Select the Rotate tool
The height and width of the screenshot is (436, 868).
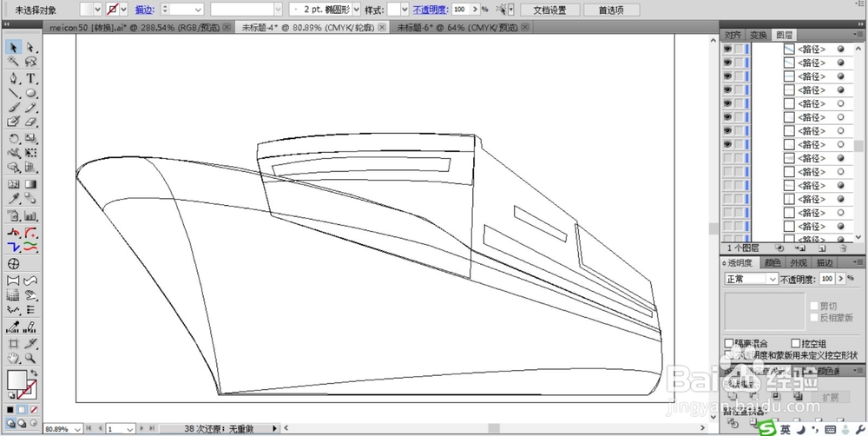pyautogui.click(x=14, y=138)
